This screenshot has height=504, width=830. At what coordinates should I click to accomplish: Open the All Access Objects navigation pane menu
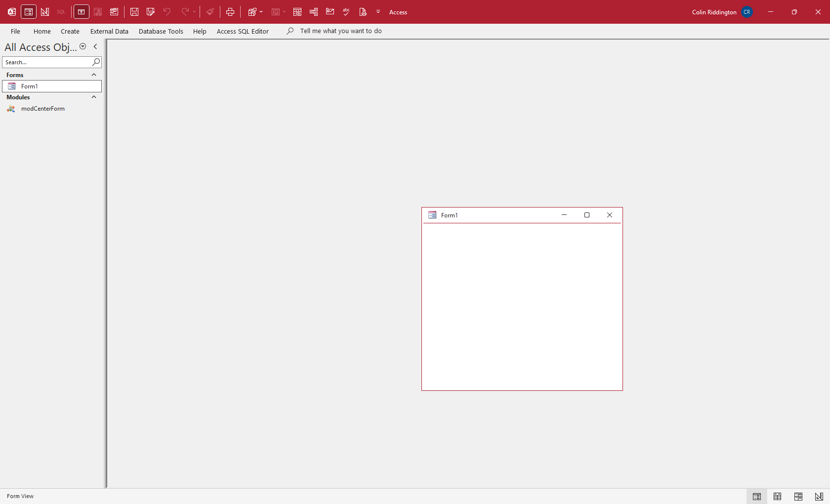click(x=83, y=46)
